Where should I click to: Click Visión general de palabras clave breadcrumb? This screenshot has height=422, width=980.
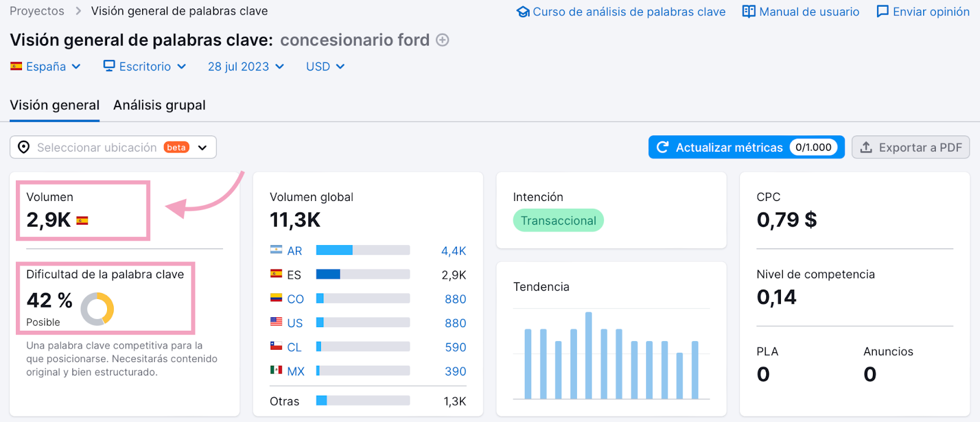pyautogui.click(x=179, y=11)
